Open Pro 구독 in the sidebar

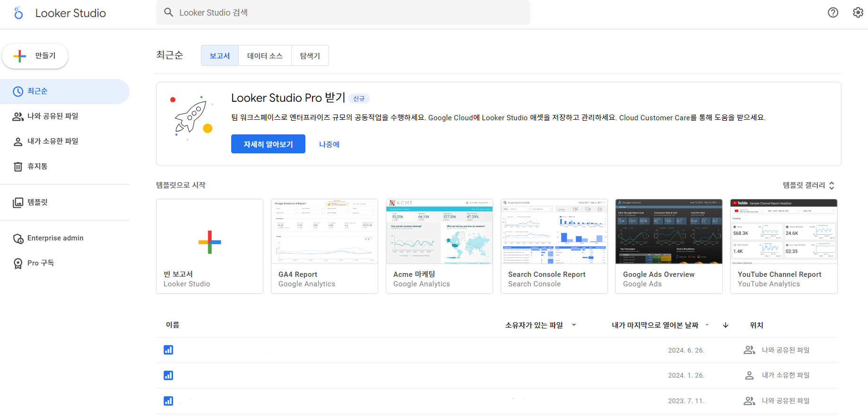[x=65, y=264]
